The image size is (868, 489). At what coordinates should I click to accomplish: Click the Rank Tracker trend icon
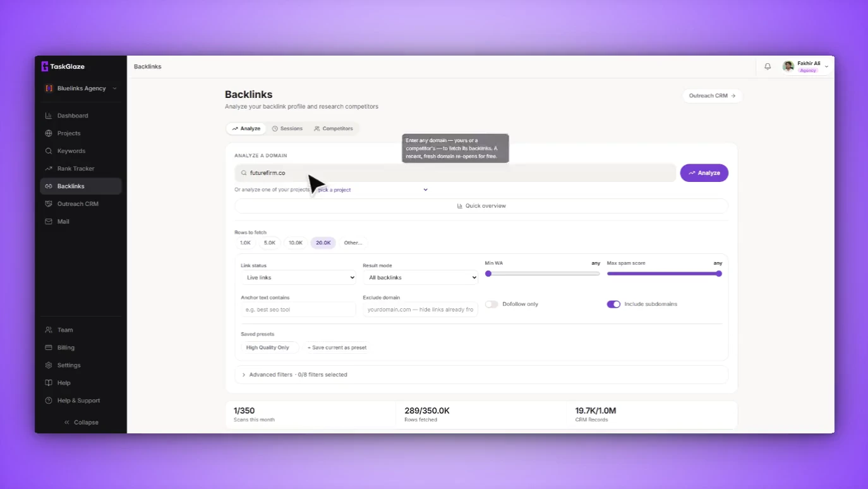tap(49, 169)
